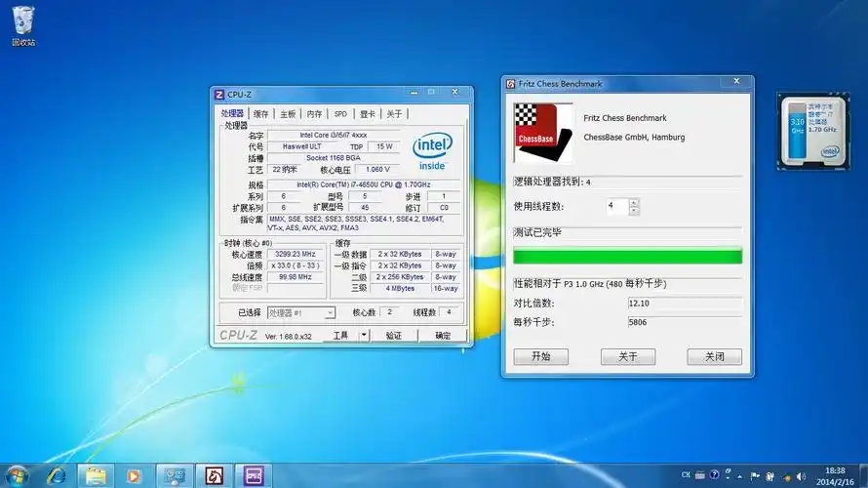Click the Show desktop strip beside the clock
The image size is (868, 488).
(x=863, y=476)
